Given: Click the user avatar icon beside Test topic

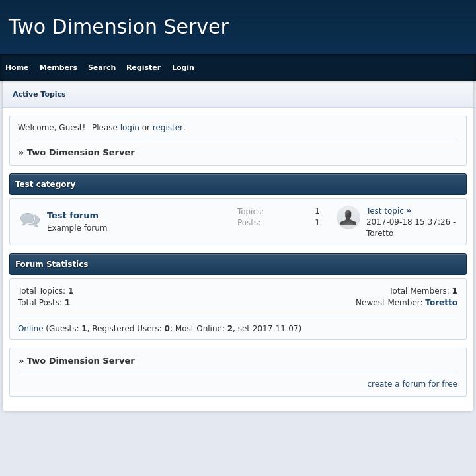Looking at the screenshot, I should point(348,218).
